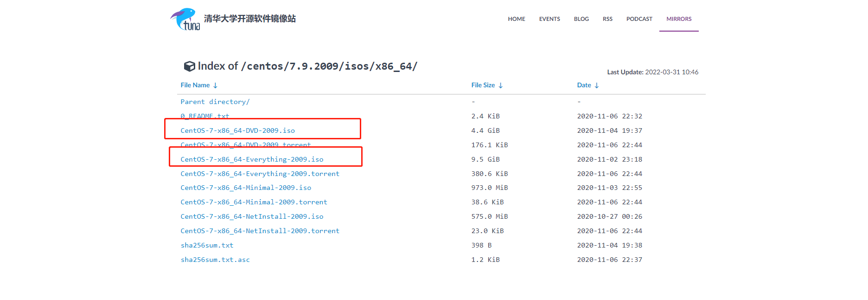Click the sort arrow next to File Size

(500, 85)
